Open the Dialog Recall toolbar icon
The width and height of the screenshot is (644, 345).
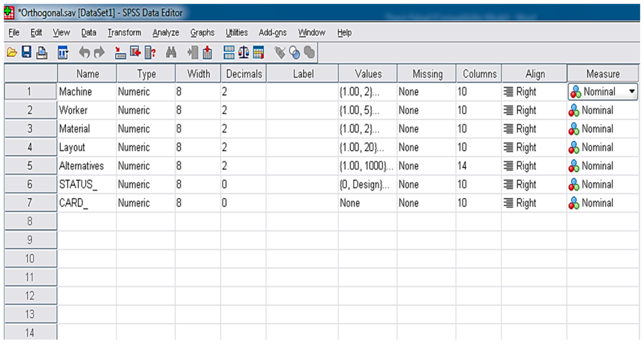(63, 53)
